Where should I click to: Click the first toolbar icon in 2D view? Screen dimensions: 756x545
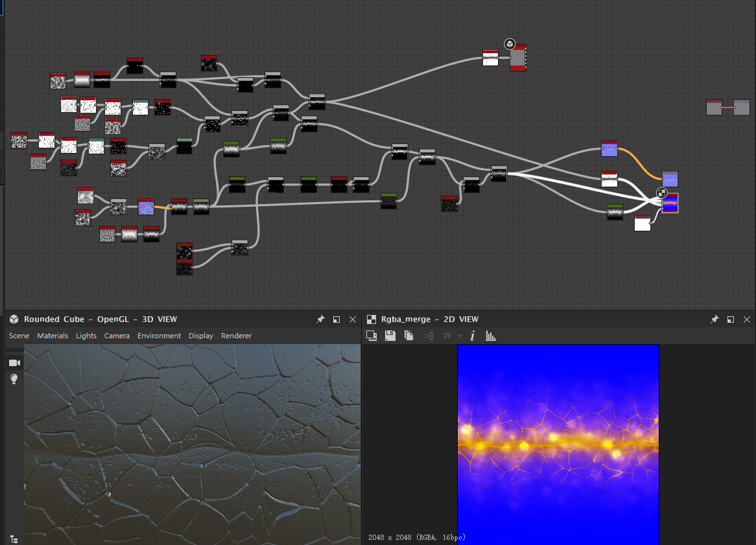coord(372,336)
